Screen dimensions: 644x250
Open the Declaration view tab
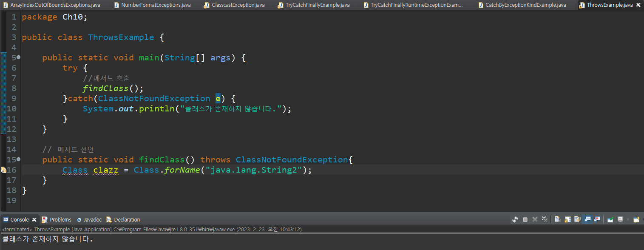pos(127,220)
